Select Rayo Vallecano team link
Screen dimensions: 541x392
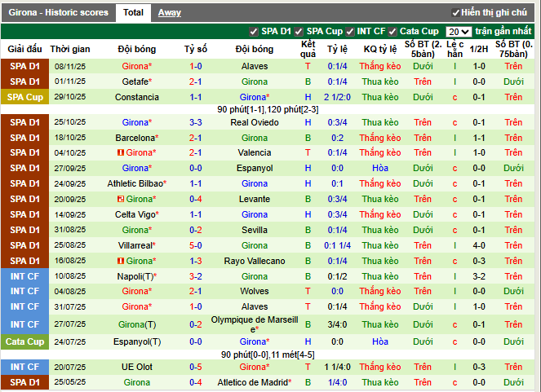[255, 261]
